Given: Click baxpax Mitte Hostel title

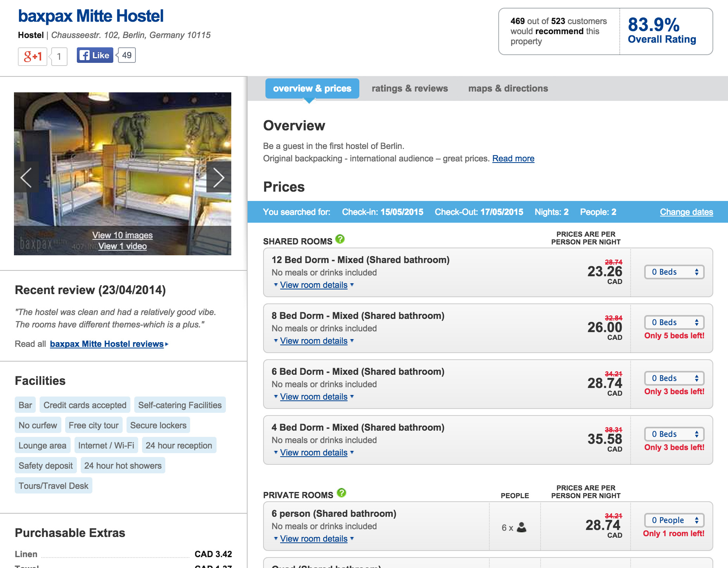Looking at the screenshot, I should tap(91, 16).
